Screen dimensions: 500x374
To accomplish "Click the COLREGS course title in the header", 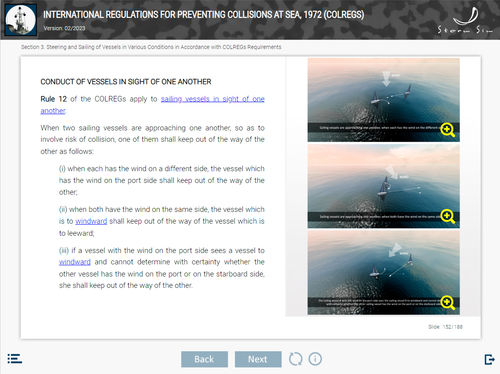I will (x=203, y=15).
